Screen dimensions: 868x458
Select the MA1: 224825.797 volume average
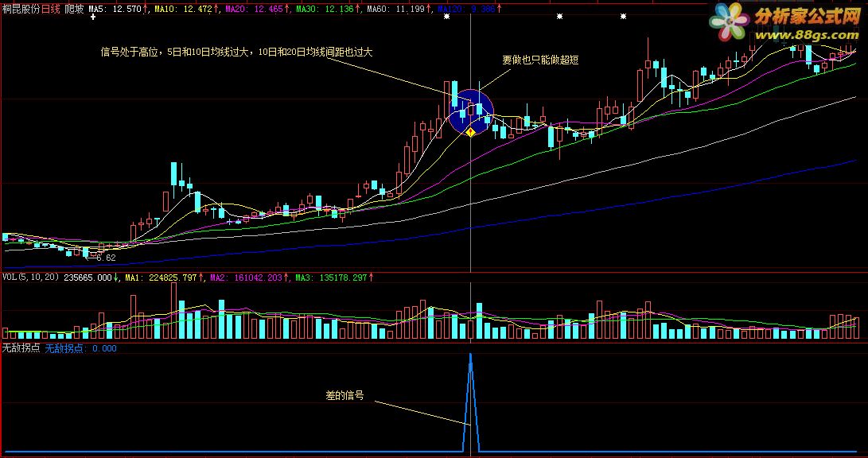161,278
